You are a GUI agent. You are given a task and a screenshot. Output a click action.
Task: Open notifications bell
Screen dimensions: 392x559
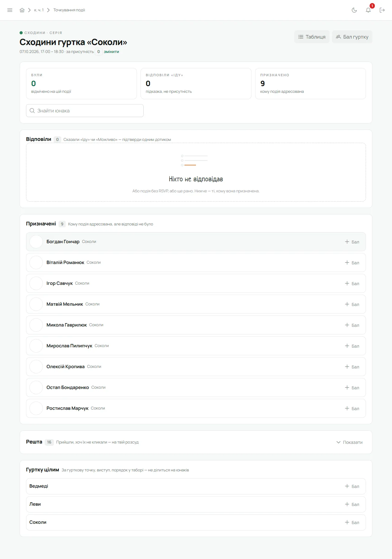(x=368, y=10)
